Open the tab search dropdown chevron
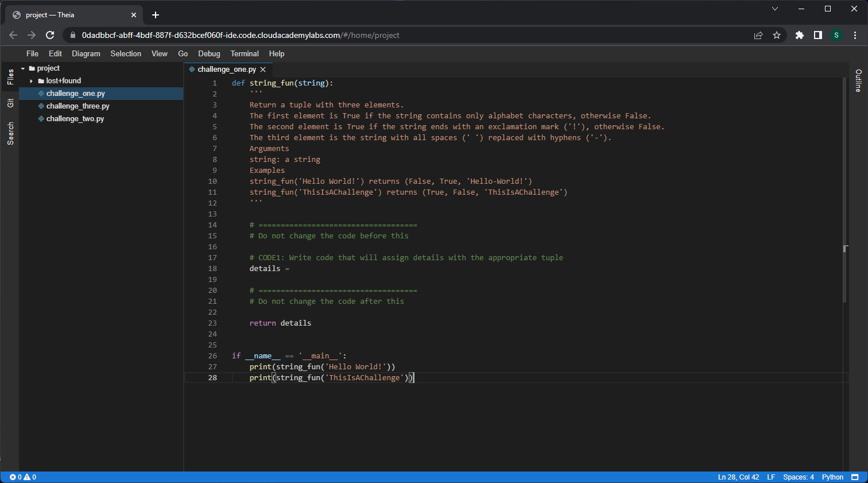The width and height of the screenshot is (868, 483). 775,9
